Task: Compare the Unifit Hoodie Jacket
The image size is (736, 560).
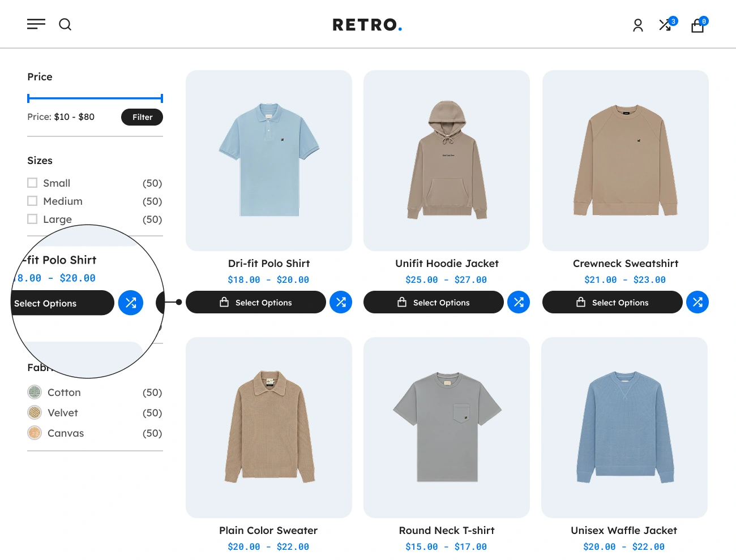Action: 519,302
